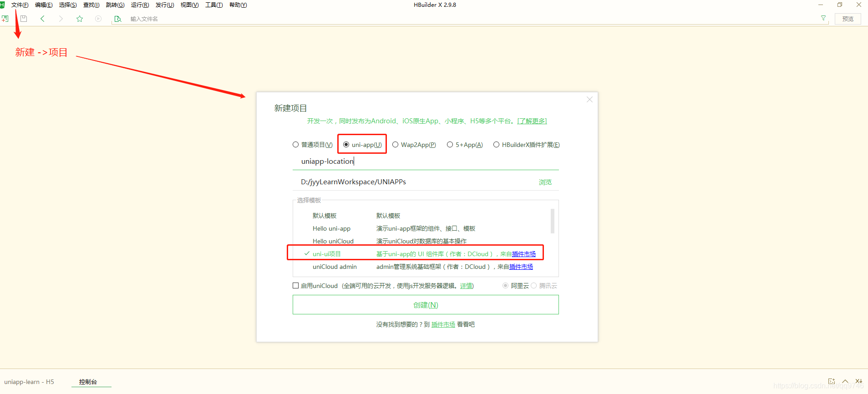The height and width of the screenshot is (394, 868).
Task: Open 插件市场 link in uni-ui项目 row
Action: click(x=524, y=254)
